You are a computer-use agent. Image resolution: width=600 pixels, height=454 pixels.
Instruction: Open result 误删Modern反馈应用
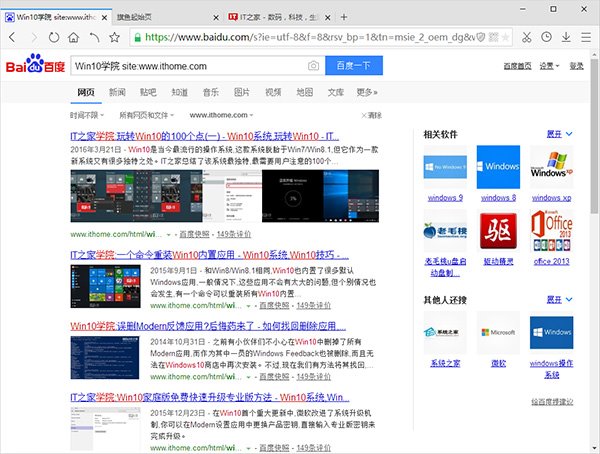pyautogui.click(x=208, y=326)
